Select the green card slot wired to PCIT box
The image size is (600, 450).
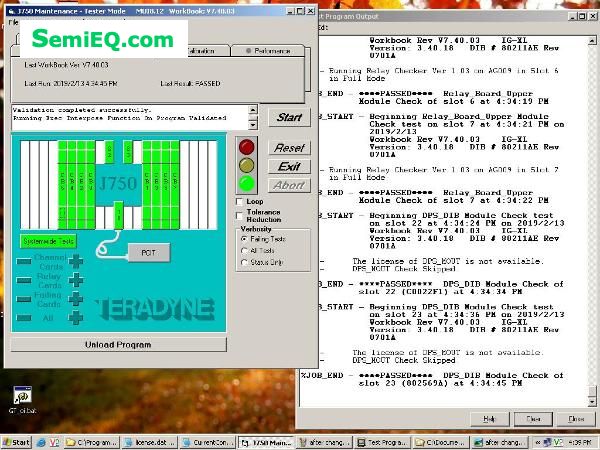pyautogui.click(x=119, y=215)
